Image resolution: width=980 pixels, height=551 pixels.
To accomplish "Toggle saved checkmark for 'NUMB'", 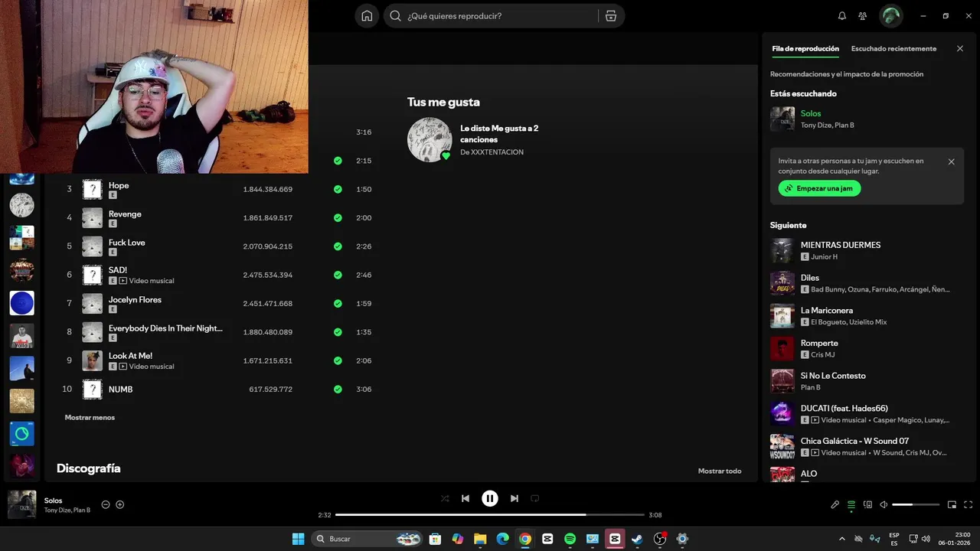I will (x=338, y=390).
